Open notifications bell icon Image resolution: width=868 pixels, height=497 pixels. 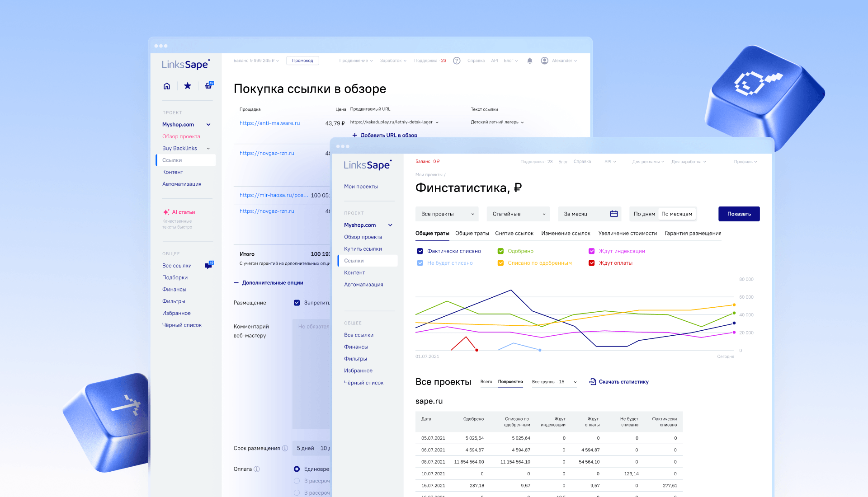(530, 61)
